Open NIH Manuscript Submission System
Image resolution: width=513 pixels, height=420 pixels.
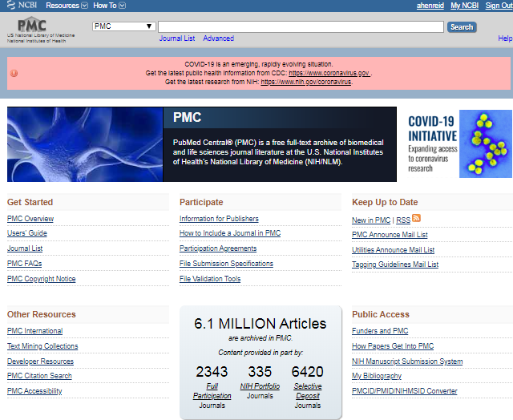coord(407,361)
